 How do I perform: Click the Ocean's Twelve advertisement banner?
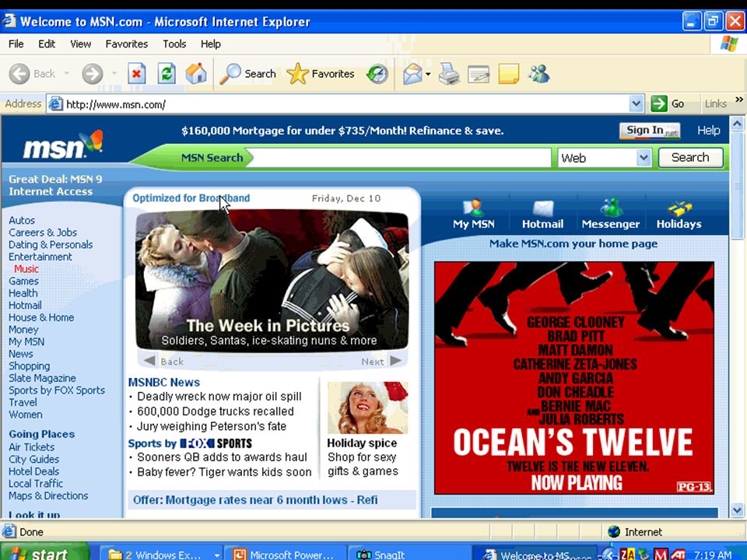coord(574,378)
